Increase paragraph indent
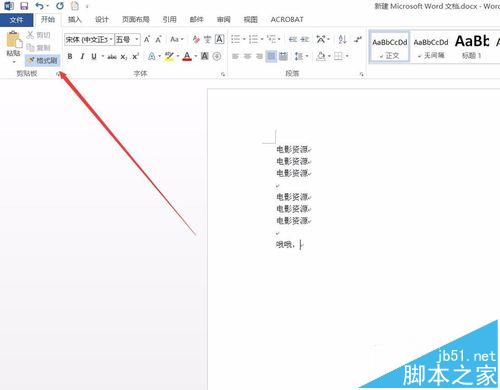Viewport: 500px width, 390px height. pos(305,40)
